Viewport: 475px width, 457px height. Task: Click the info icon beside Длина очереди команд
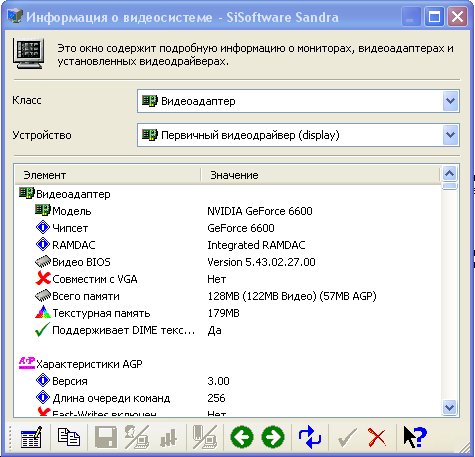(x=43, y=397)
